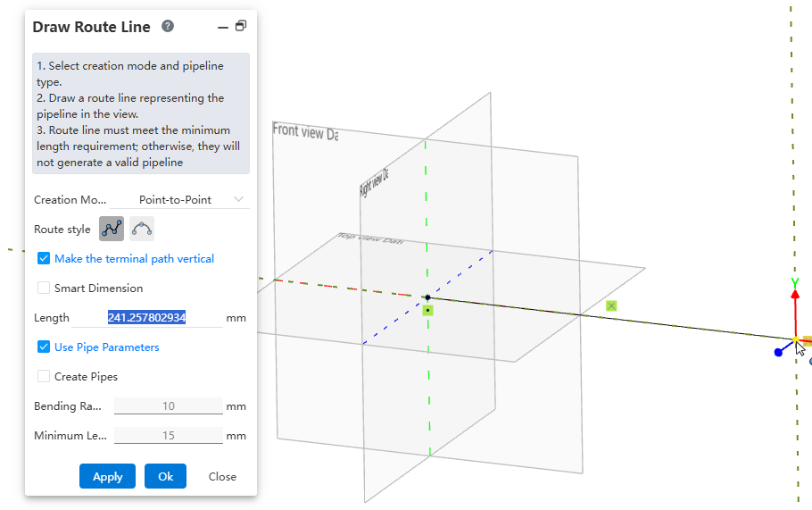812x510 pixels.
Task: Click the green constraint marker below origin
Action: click(x=428, y=310)
